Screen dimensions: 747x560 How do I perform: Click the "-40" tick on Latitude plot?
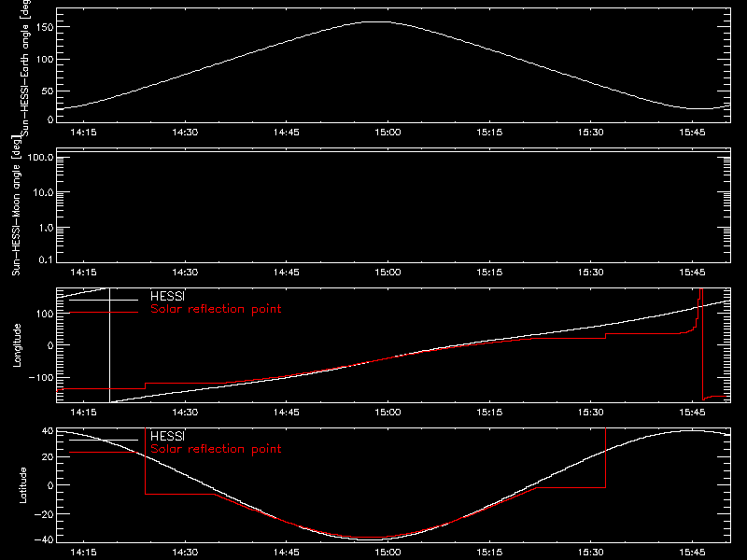pos(44,540)
